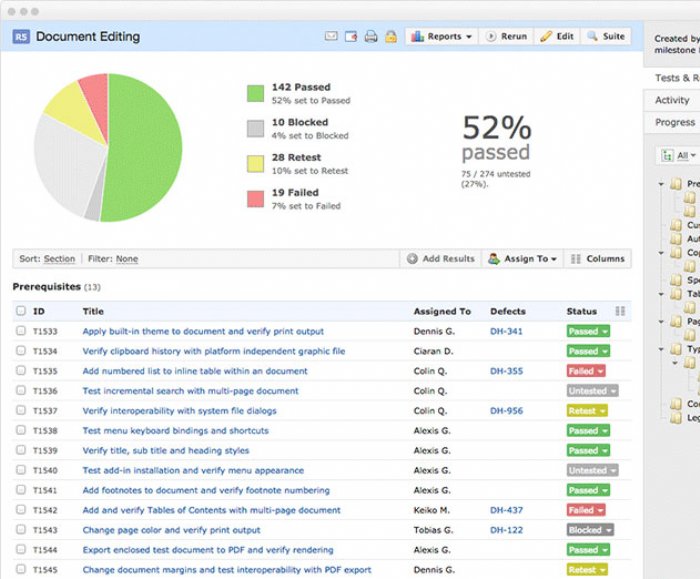Screen dimensions: 700x579
Task: Click the export icon beside the envelope
Action: pyautogui.click(x=351, y=37)
